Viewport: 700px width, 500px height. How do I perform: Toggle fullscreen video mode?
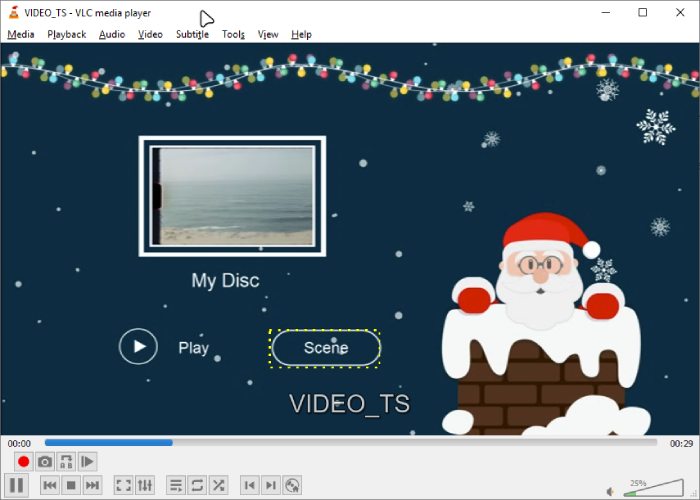[x=123, y=485]
